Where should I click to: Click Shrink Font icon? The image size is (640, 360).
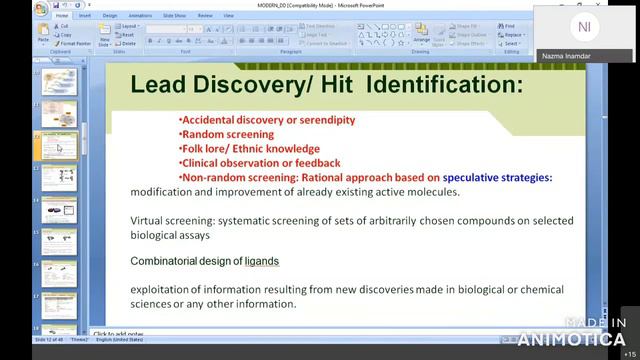pos(217,29)
